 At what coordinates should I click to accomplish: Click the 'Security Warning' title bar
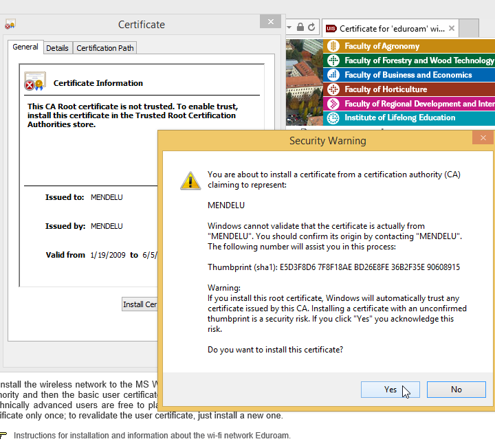pos(328,141)
